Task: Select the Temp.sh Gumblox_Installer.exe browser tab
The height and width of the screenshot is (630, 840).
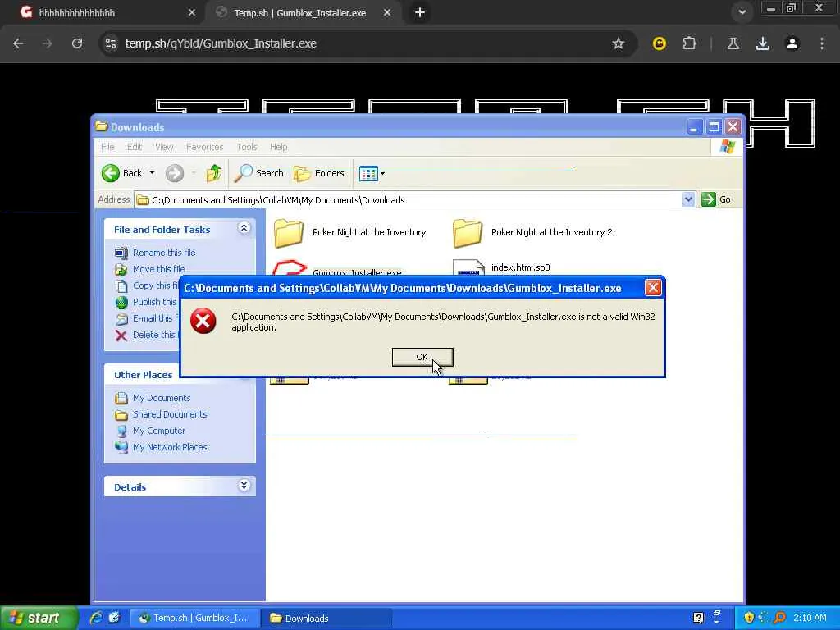Action: (x=303, y=13)
